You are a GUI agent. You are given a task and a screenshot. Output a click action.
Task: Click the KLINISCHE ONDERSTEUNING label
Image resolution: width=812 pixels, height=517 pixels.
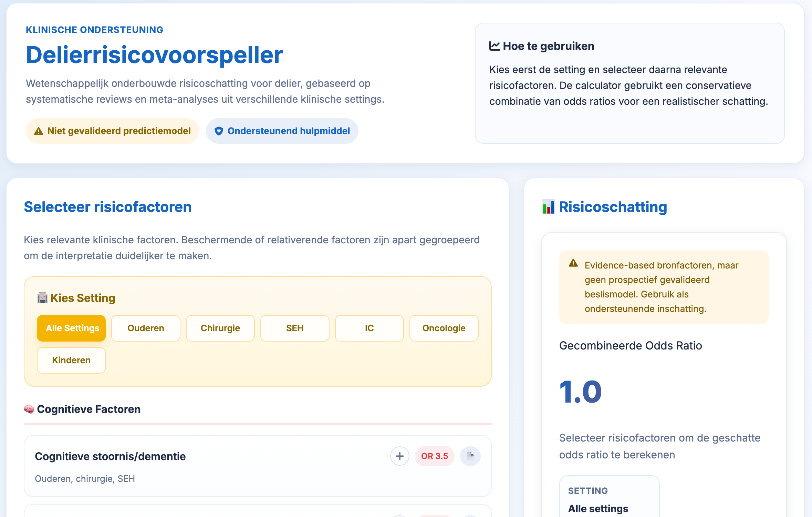[95, 30]
